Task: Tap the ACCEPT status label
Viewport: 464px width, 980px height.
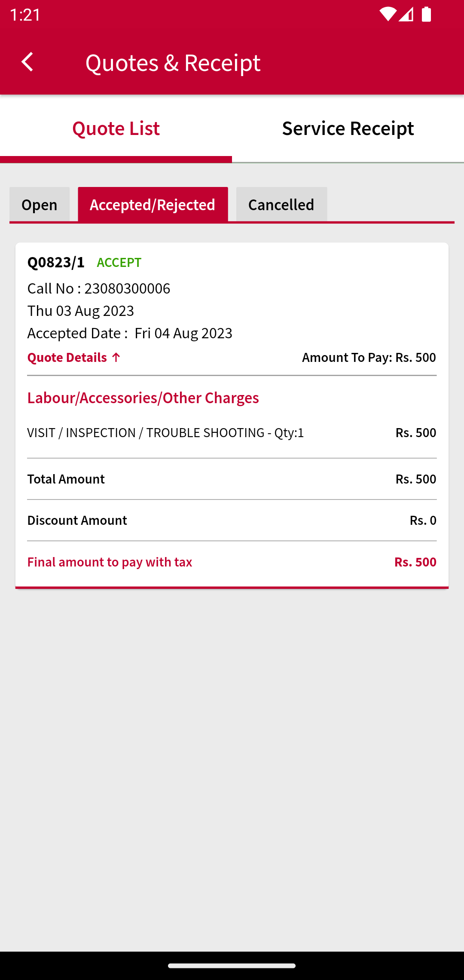Action: click(x=119, y=263)
